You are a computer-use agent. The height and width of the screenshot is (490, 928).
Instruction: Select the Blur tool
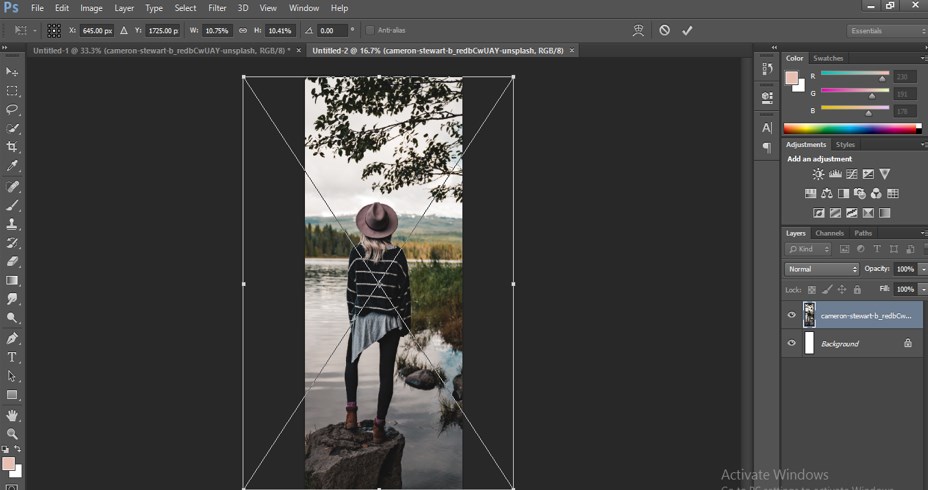click(12, 299)
